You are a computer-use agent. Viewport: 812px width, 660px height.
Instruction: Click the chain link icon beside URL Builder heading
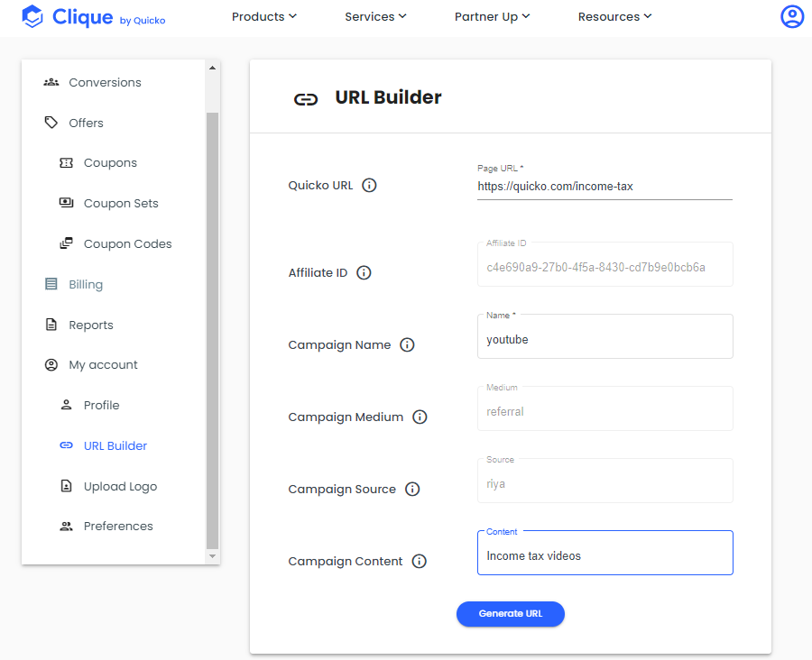click(x=306, y=99)
